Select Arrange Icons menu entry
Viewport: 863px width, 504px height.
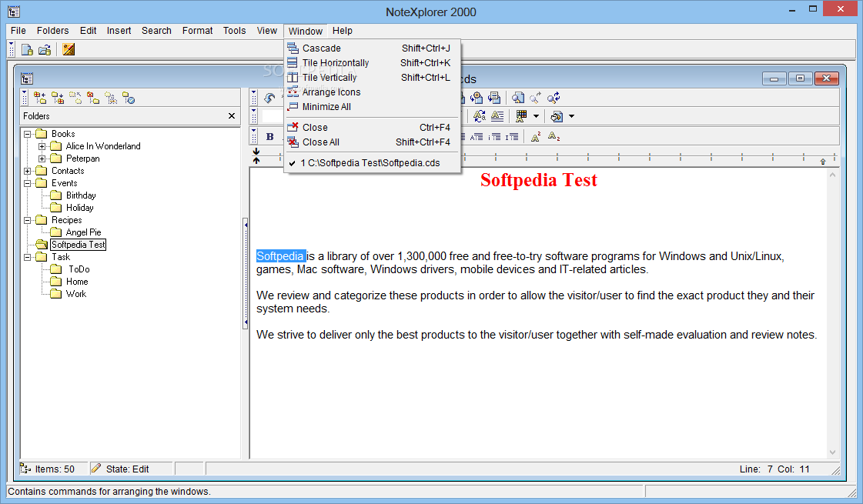[372, 92]
